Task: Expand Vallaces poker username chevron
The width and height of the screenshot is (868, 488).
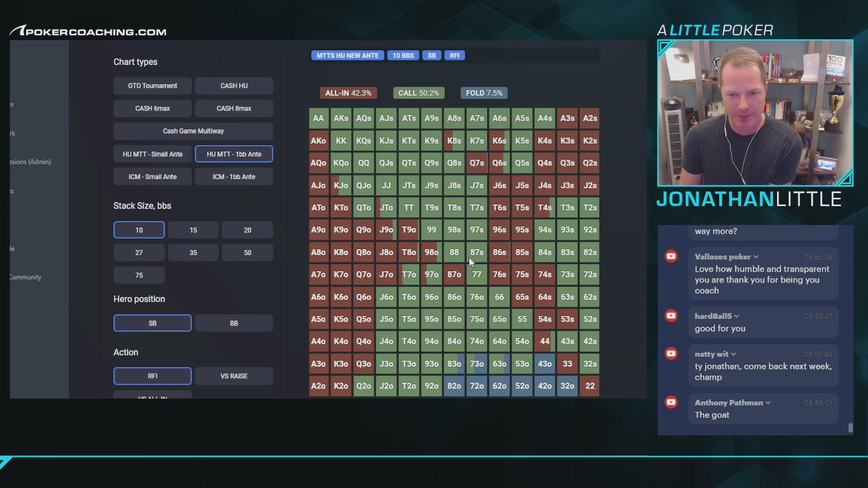Action: pyautogui.click(x=756, y=257)
